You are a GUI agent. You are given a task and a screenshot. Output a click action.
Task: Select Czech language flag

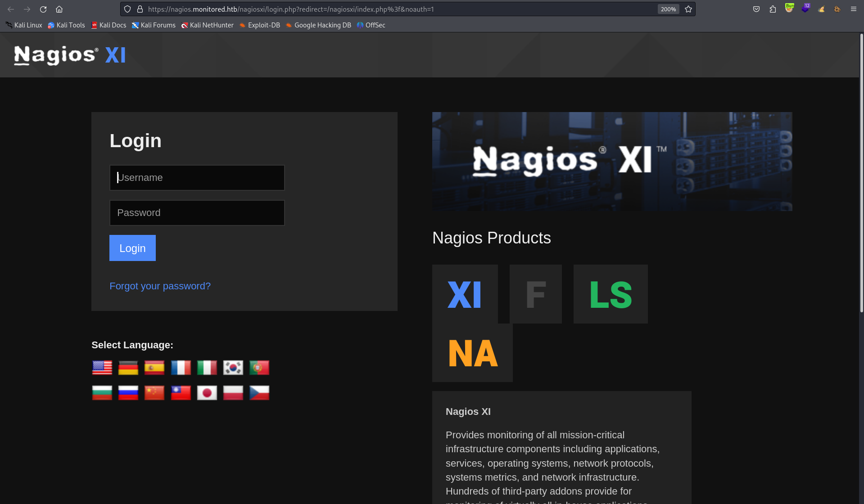point(259,393)
